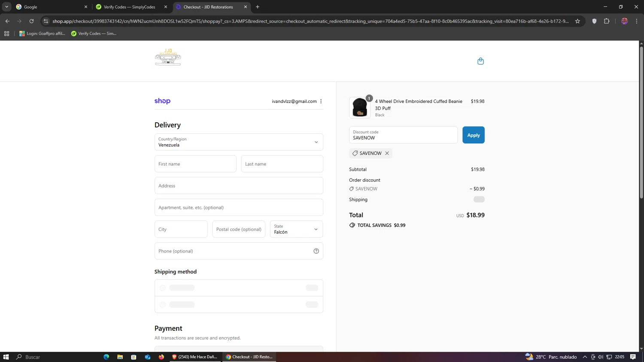Close the Verify Codes SimplyCodes tab
Image resolution: width=644 pixels, height=362 pixels.
(x=166, y=7)
